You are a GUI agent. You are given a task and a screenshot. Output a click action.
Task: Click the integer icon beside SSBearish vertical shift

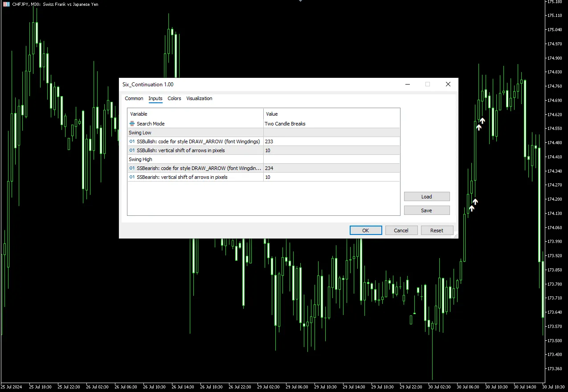132,177
